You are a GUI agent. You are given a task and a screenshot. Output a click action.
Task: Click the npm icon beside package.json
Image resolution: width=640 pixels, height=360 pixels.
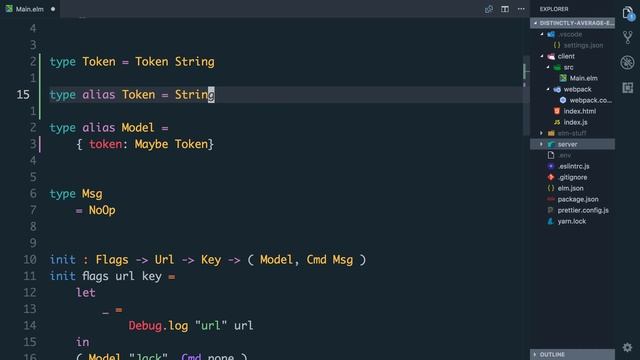(x=551, y=199)
